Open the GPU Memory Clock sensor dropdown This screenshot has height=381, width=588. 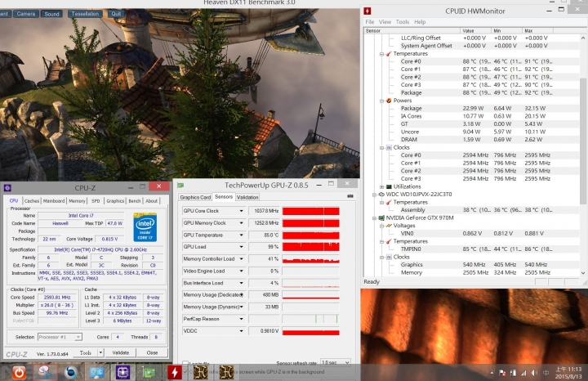(x=241, y=223)
